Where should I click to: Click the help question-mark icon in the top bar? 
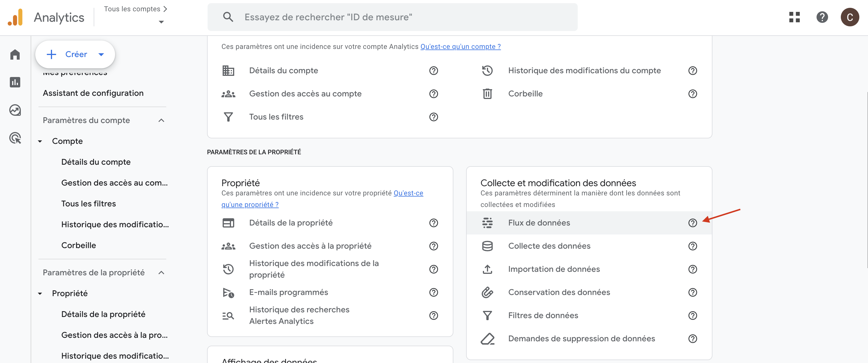(x=822, y=17)
